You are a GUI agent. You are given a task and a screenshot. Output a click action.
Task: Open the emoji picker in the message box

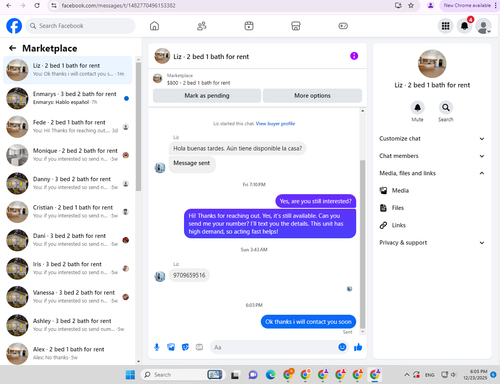pyautogui.click(x=342, y=347)
